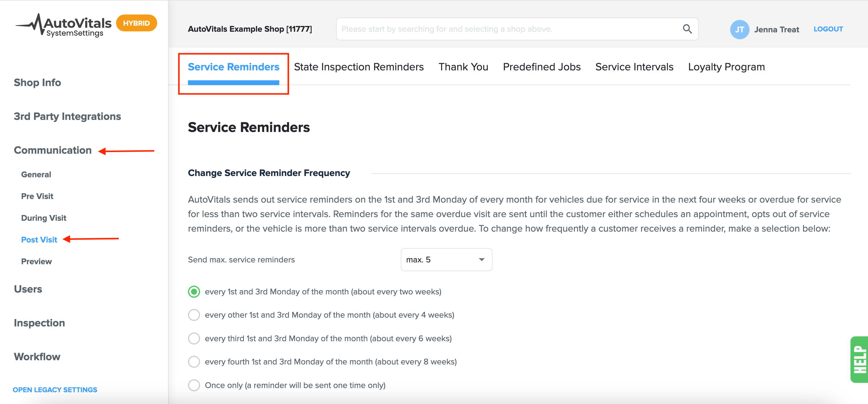Open the During Visit settings

click(x=44, y=218)
